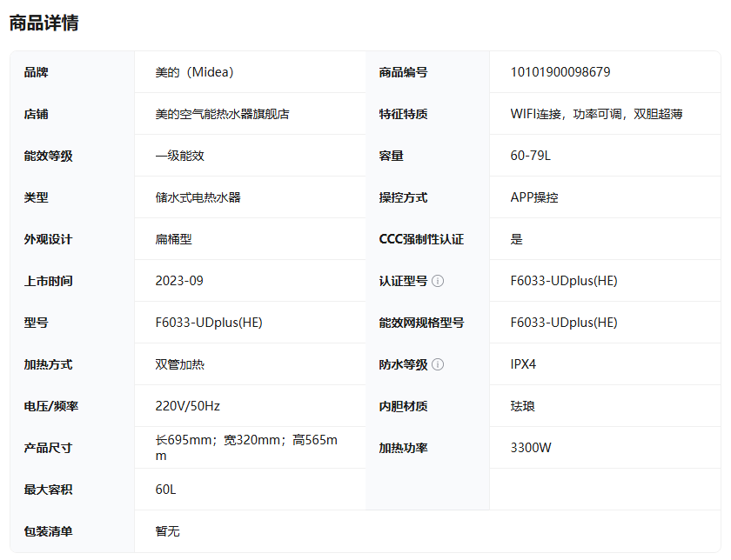
Task: Click the info icon next to 防水等级
Action: [438, 364]
